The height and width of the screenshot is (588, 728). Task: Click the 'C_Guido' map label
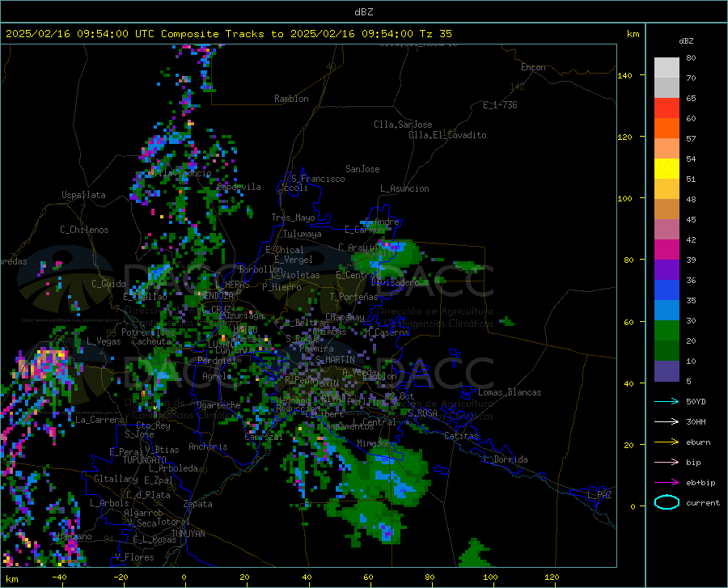(108, 284)
